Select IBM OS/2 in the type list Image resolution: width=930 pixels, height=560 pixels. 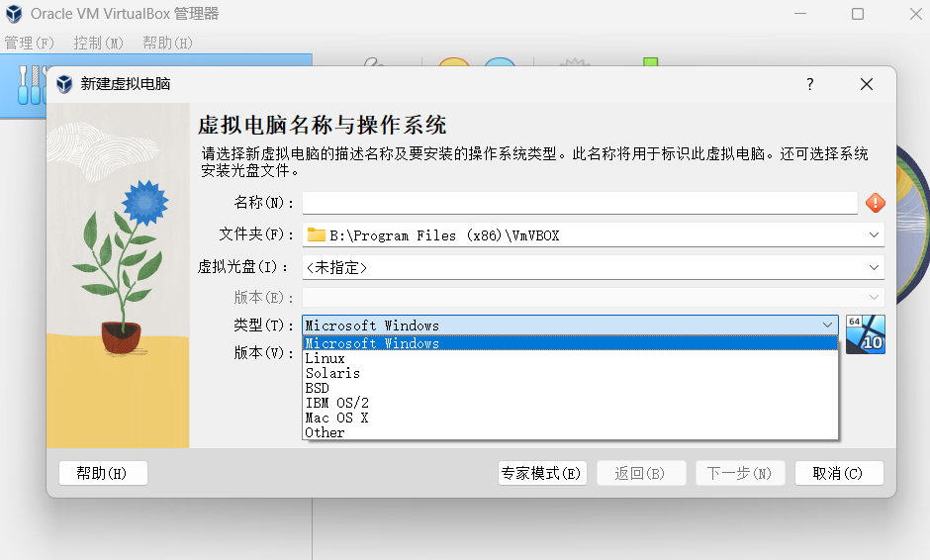pos(570,403)
